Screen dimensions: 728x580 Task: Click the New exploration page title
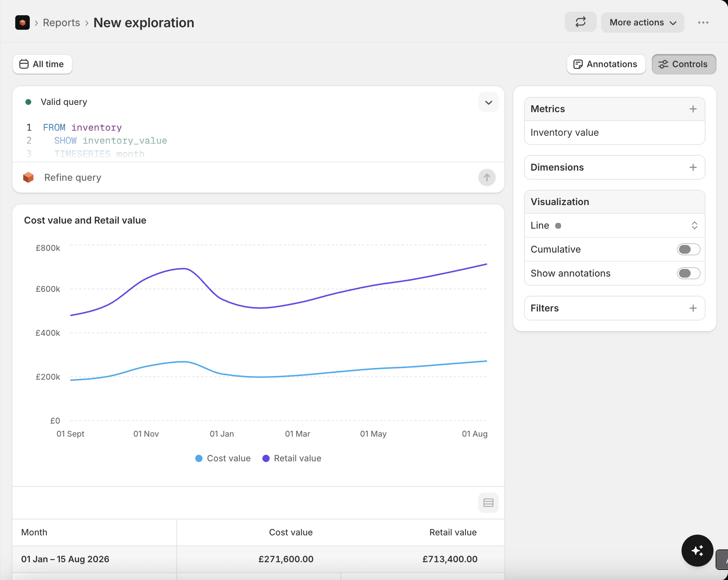[144, 23]
